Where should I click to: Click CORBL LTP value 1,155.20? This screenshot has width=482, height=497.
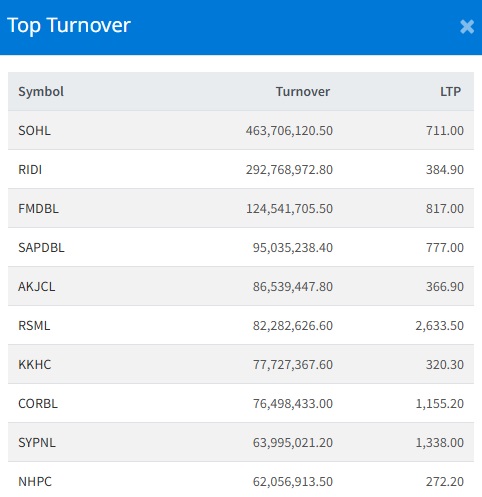point(439,404)
